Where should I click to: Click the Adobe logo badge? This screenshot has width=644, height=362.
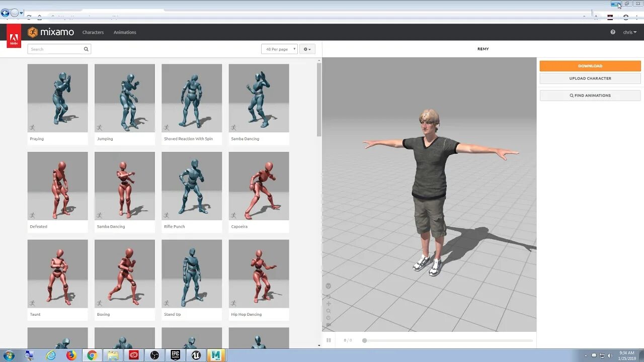pyautogui.click(x=14, y=37)
